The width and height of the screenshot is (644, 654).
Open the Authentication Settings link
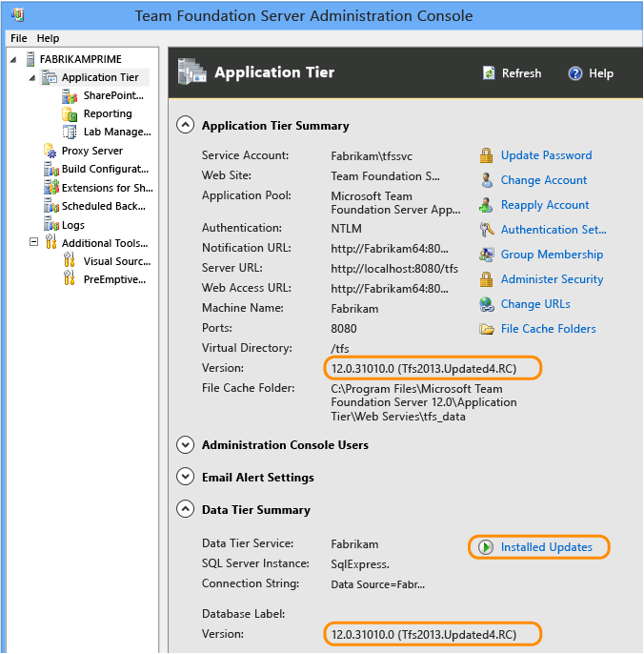(x=553, y=230)
